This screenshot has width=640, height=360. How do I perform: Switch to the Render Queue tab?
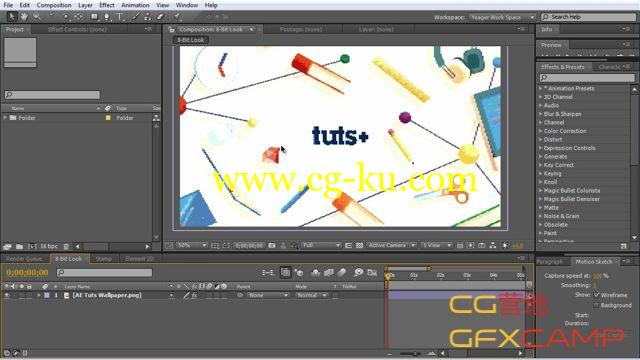pos(24,259)
